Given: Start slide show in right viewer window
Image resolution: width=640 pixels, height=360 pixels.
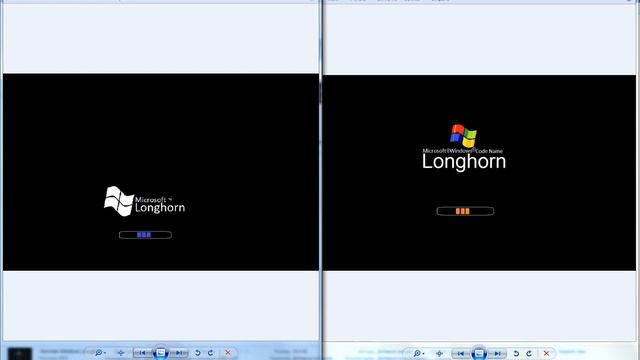Looking at the screenshot, I should click(479, 353).
